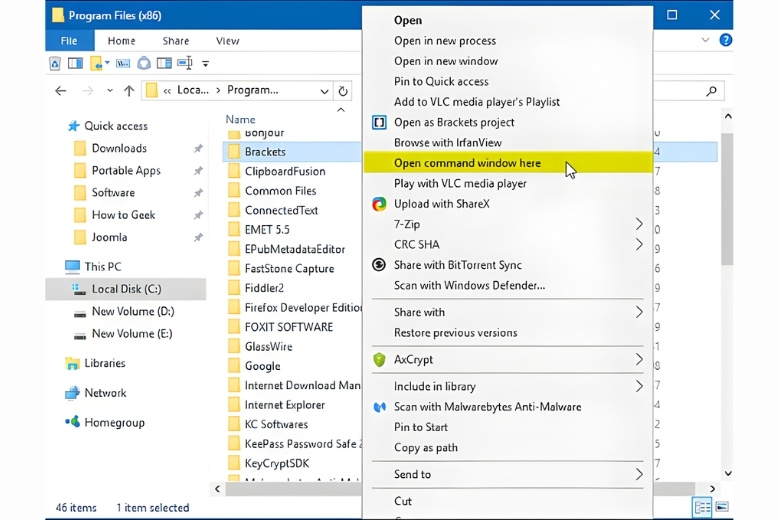The width and height of the screenshot is (780, 520).
Task: Open the How to Geek folder shortcut
Action: [114, 215]
